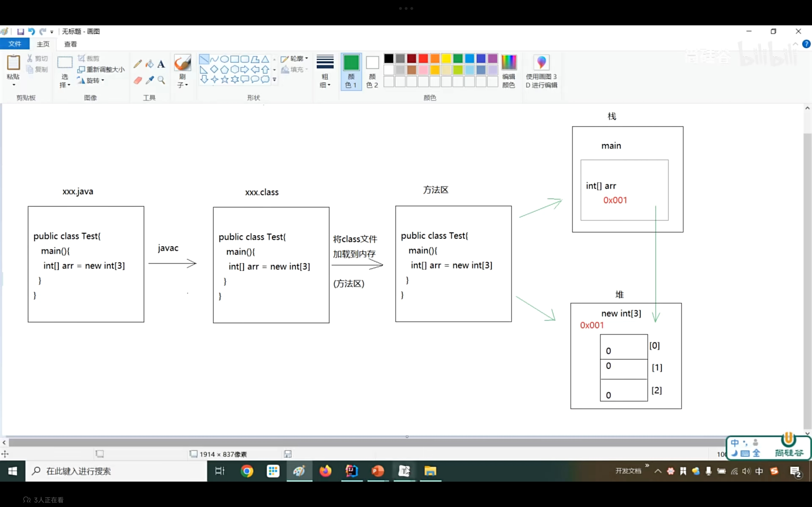
Task: Select the Text tool
Action: pos(161,64)
